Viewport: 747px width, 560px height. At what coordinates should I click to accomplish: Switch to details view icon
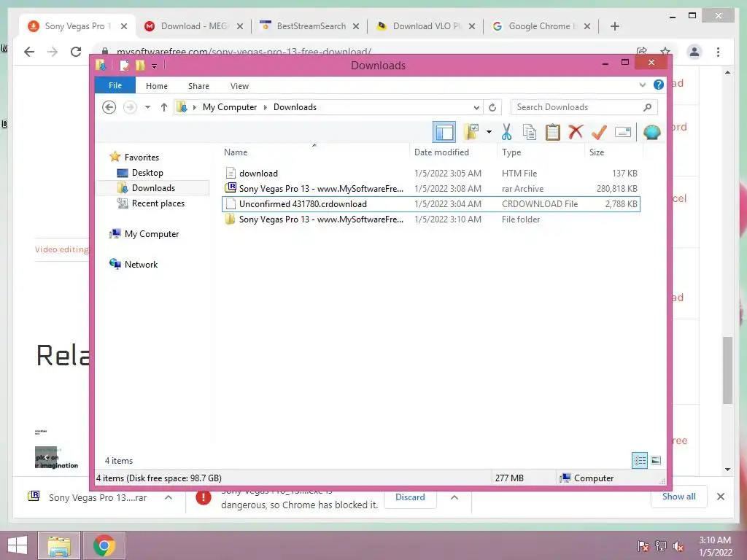(x=640, y=461)
